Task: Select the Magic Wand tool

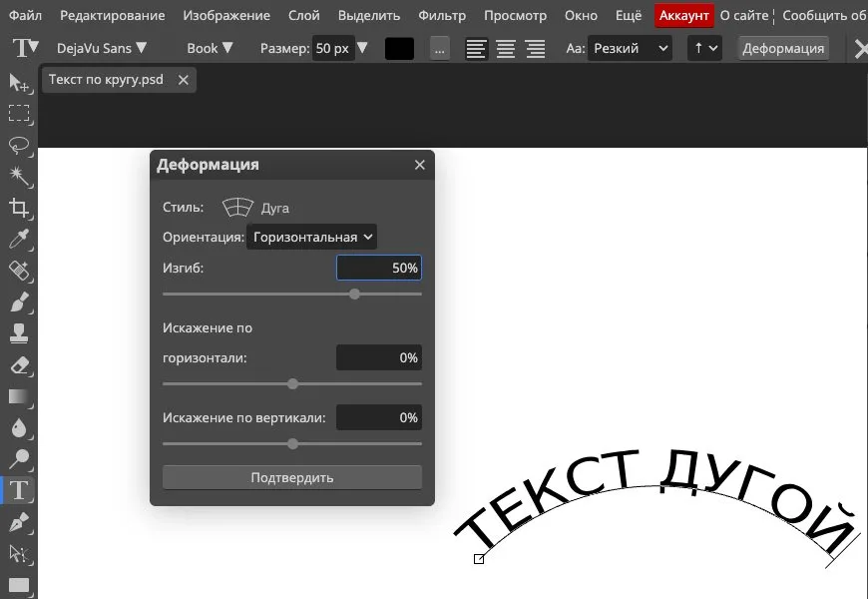Action: tap(19, 177)
